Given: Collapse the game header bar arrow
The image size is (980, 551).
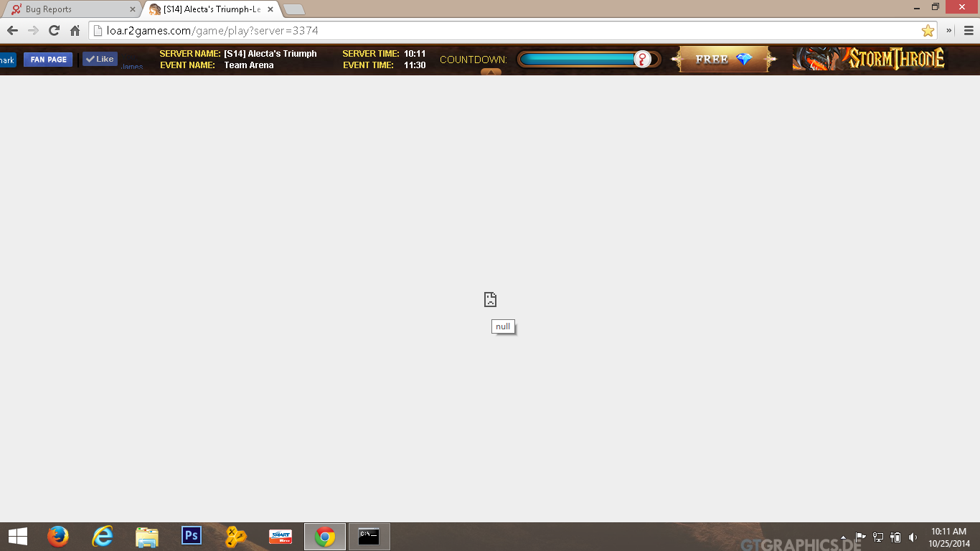Looking at the screenshot, I should (x=491, y=72).
